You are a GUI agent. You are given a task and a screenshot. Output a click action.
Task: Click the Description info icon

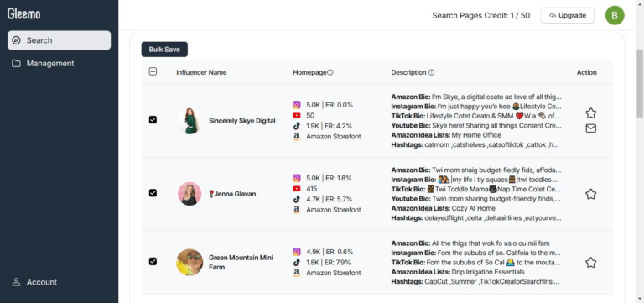tap(431, 72)
